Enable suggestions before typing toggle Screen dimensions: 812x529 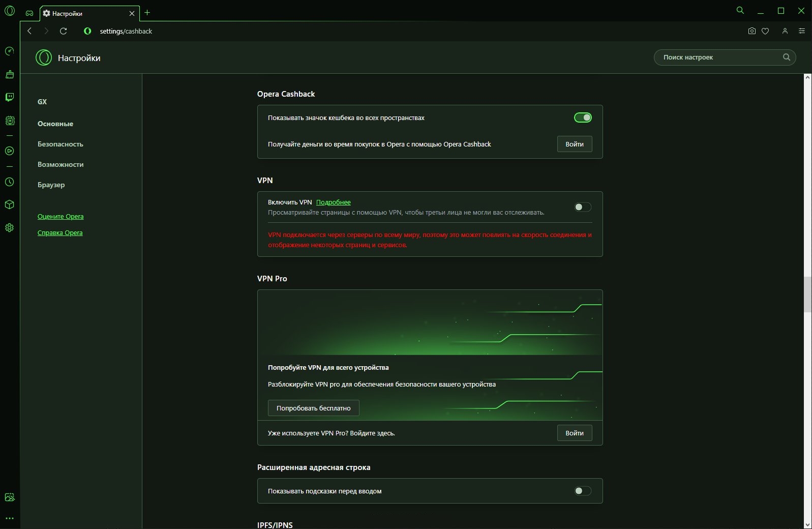click(583, 491)
